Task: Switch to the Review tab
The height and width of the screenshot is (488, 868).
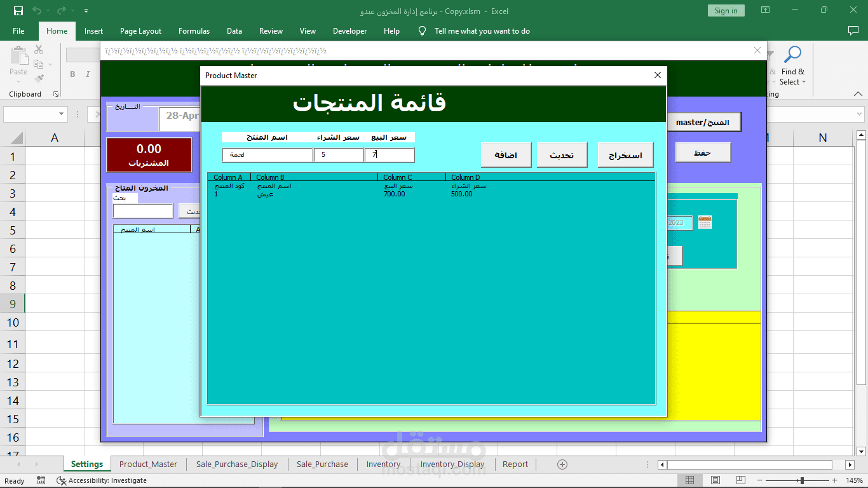Action: [271, 31]
